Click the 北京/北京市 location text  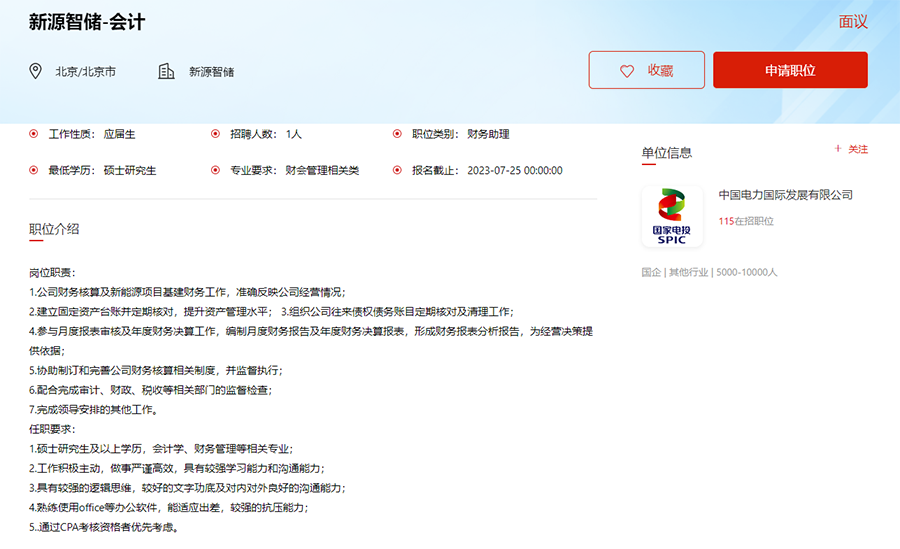tap(86, 72)
